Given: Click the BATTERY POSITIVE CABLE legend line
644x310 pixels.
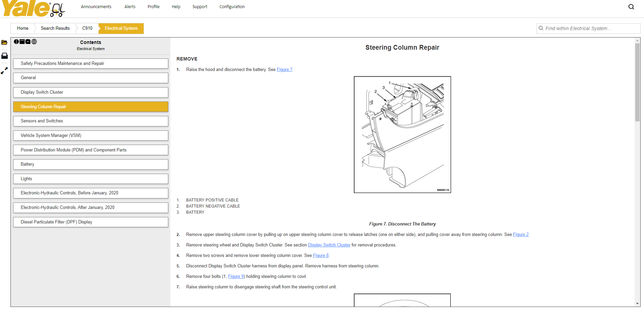Looking at the screenshot, I should click(212, 200).
